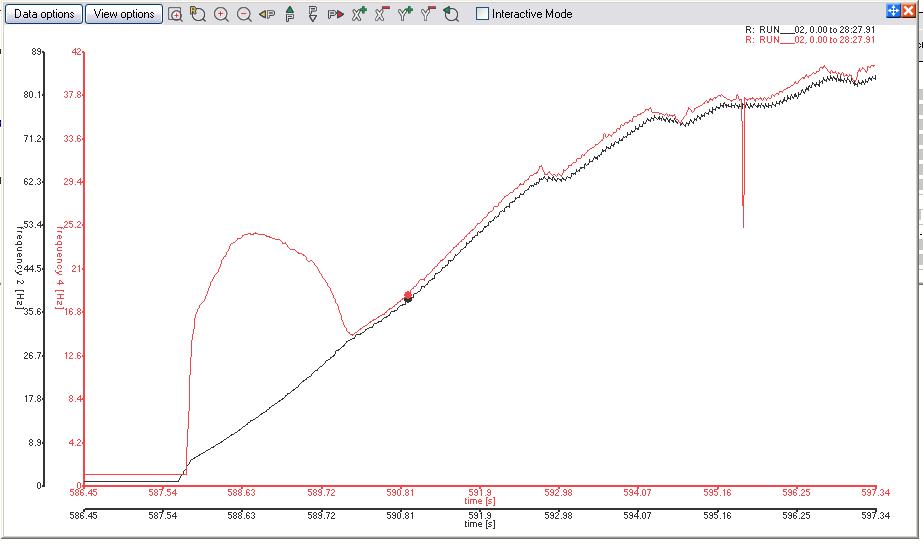The image size is (923, 550).
Task: Select the zoom-to-area magnifier tool
Action: tap(175, 14)
